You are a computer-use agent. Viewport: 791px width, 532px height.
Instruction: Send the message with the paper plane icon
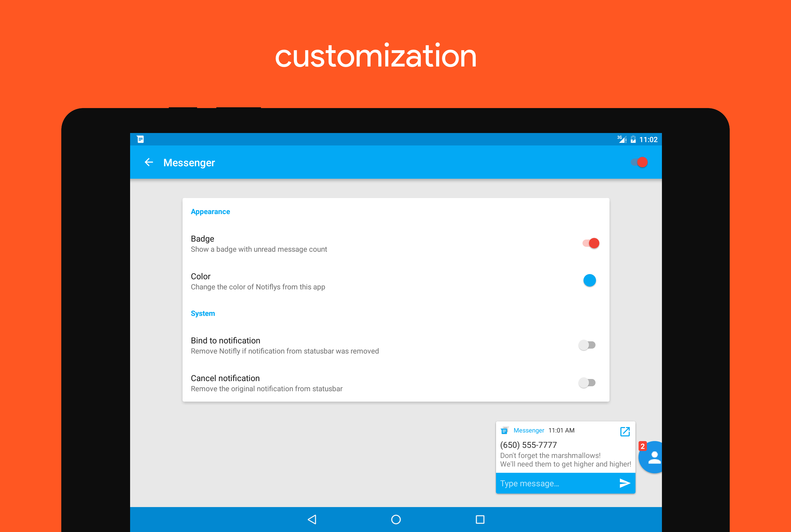point(625,483)
